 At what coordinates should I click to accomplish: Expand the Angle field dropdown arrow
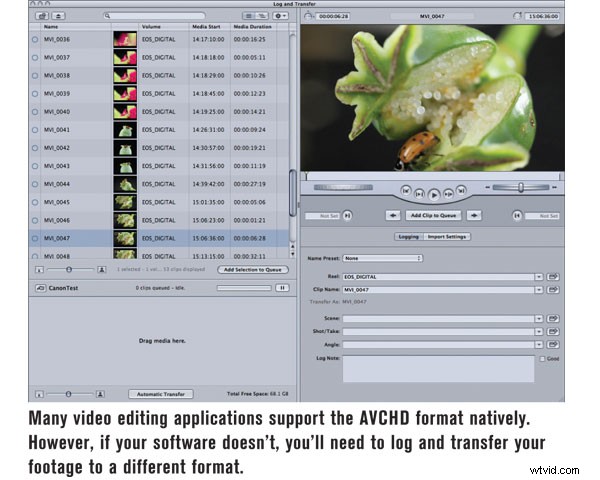[x=539, y=344]
